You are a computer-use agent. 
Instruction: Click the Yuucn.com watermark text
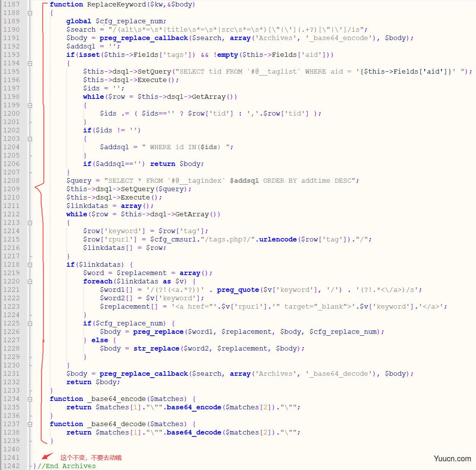pyautogui.click(x=452, y=459)
